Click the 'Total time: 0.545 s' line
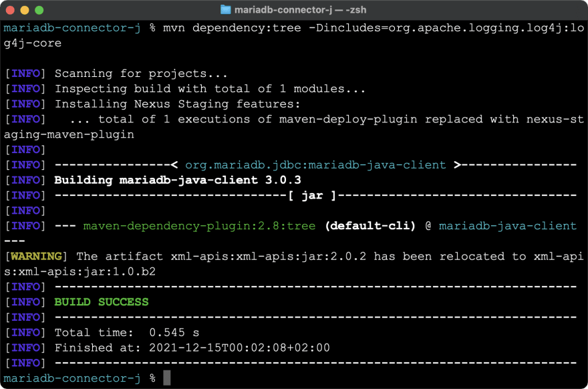The width and height of the screenshot is (588, 389). point(127,332)
